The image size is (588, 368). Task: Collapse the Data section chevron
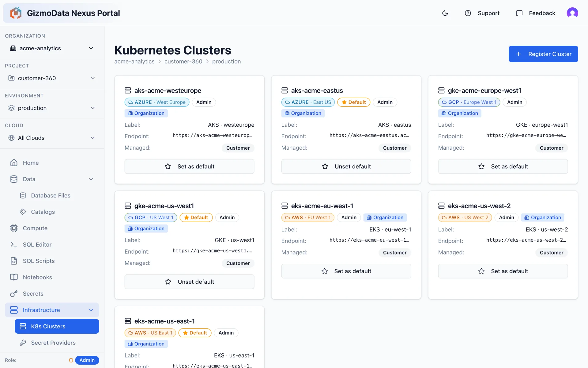point(91,179)
